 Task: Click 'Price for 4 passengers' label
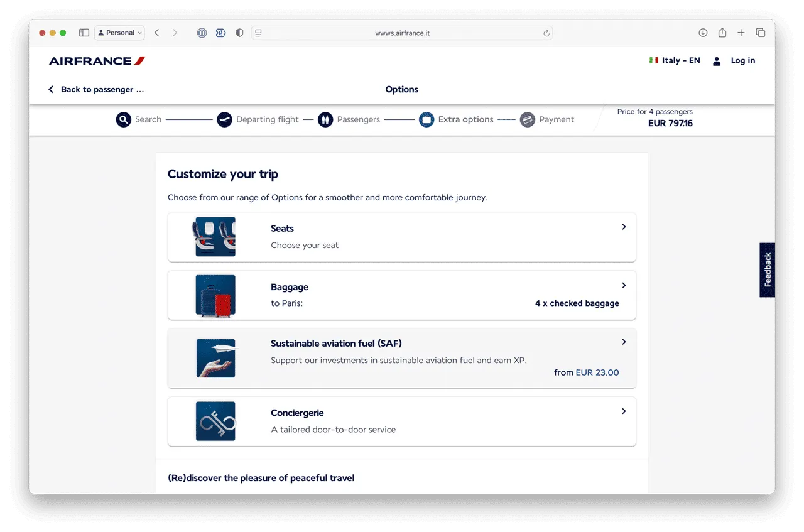click(655, 111)
